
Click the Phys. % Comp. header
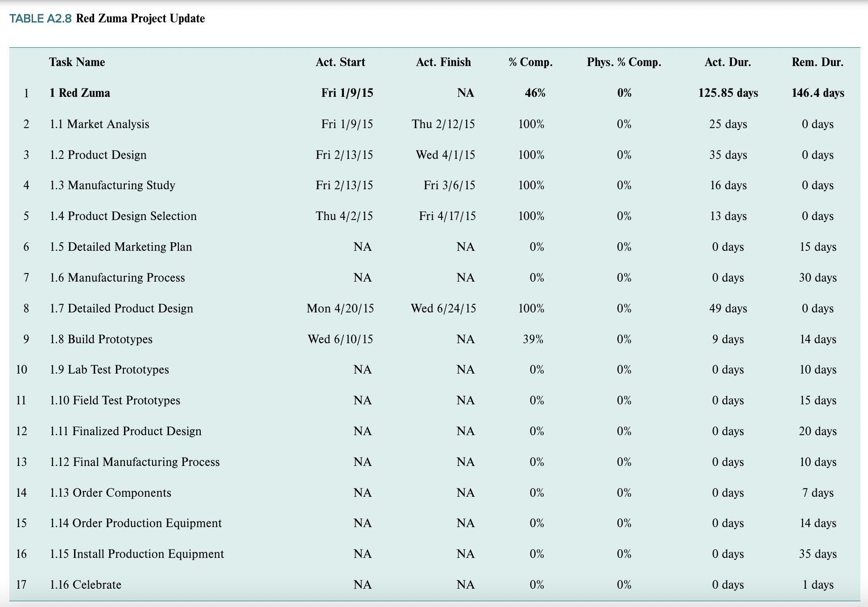click(x=624, y=62)
